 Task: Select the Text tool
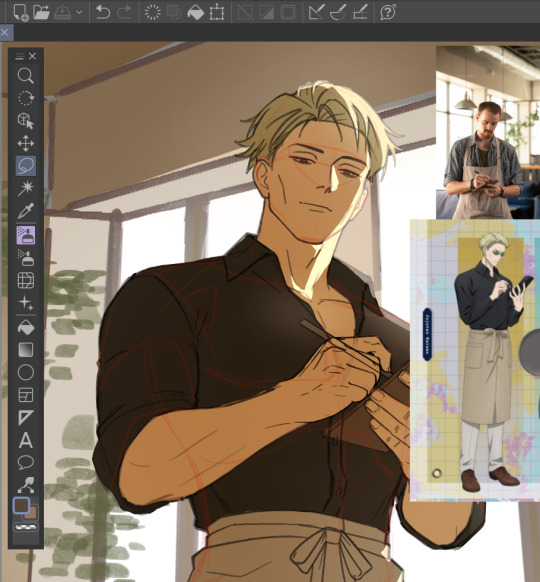click(x=26, y=440)
